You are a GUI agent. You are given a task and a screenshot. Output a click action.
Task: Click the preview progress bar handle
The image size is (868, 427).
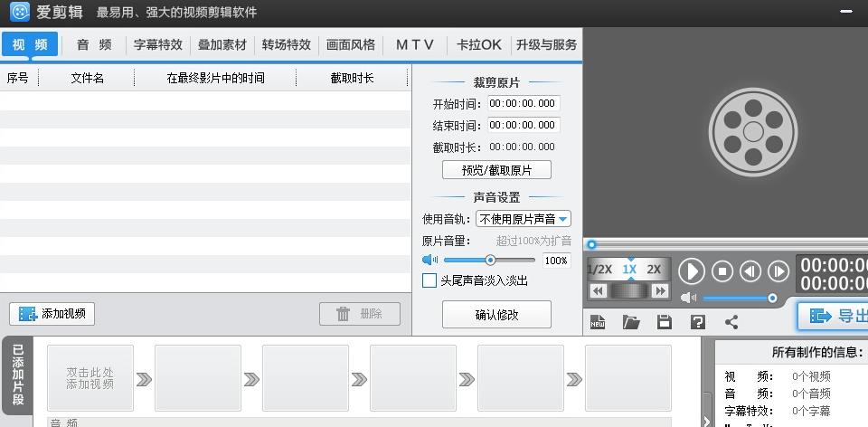pos(591,244)
